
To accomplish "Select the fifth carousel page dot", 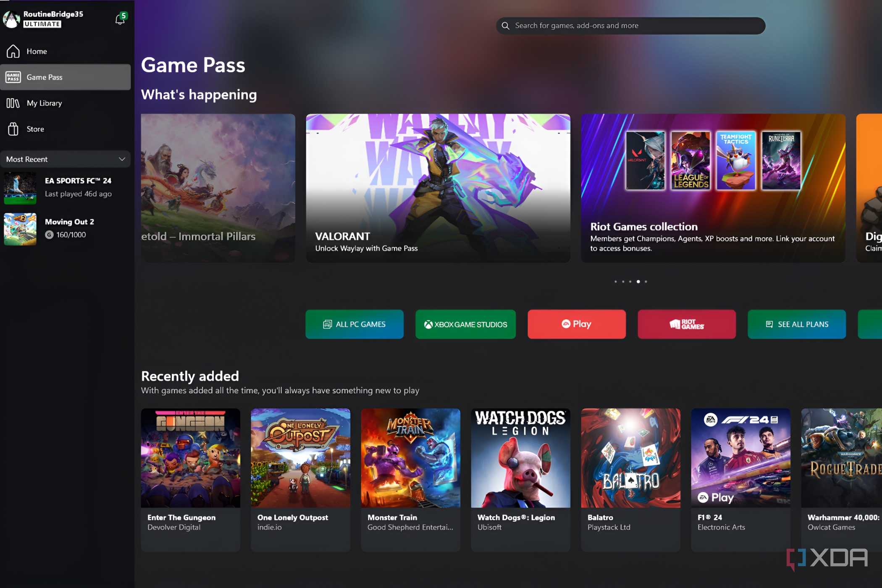I will [x=646, y=282].
